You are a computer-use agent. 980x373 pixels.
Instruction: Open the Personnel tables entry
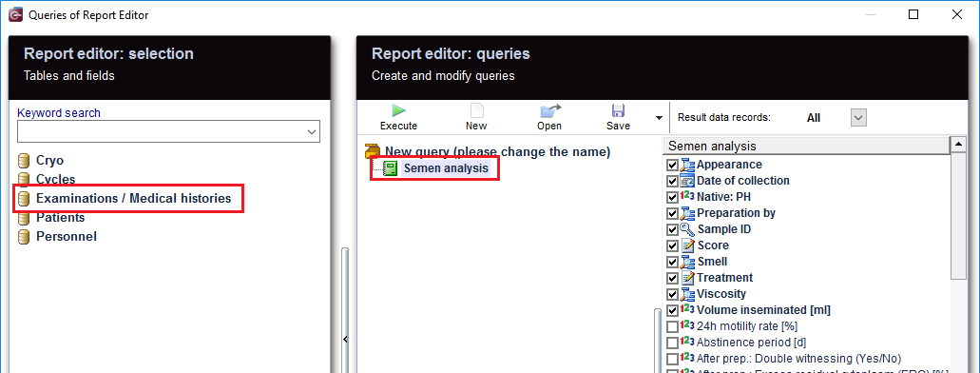pos(67,237)
